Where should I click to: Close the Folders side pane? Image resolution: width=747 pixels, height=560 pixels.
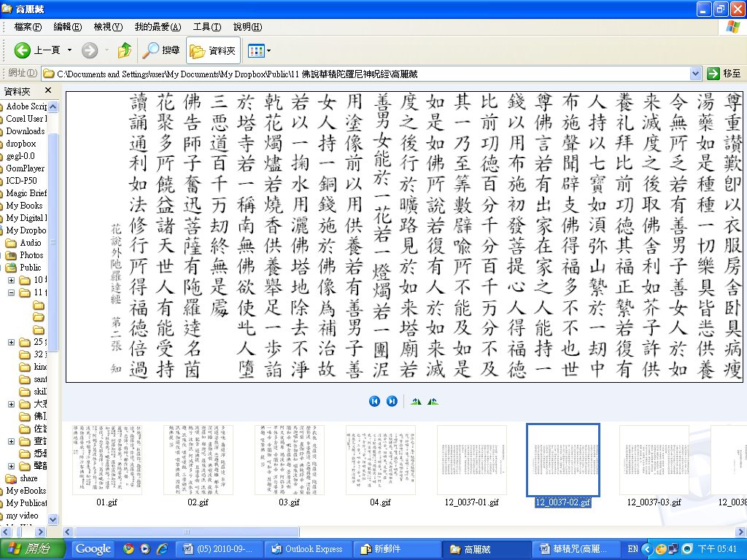pyautogui.click(x=48, y=90)
